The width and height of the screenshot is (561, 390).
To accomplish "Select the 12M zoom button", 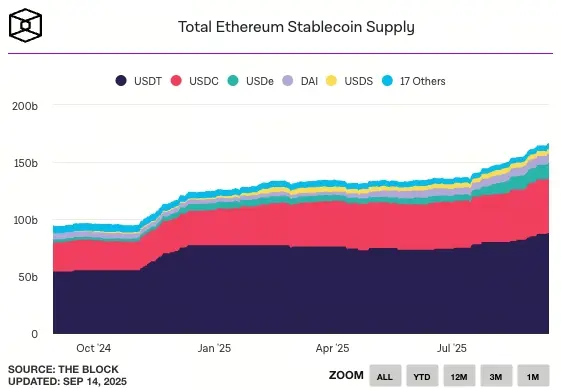I will 459,376.
